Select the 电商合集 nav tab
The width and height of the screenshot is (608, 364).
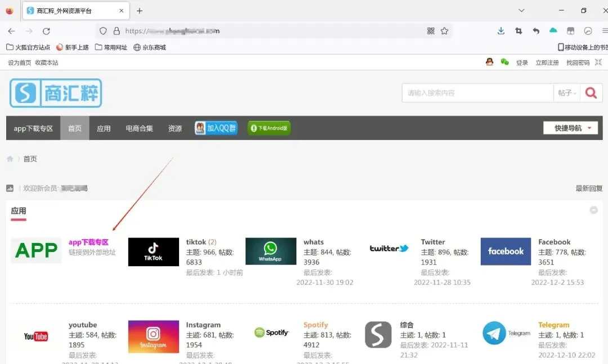(x=139, y=128)
